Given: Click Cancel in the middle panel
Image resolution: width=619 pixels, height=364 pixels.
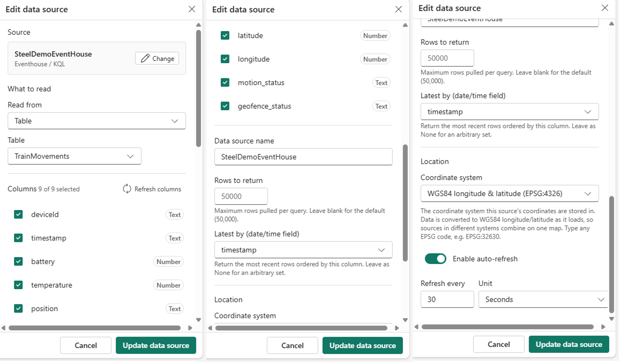Looking at the screenshot, I should pyautogui.click(x=292, y=345).
